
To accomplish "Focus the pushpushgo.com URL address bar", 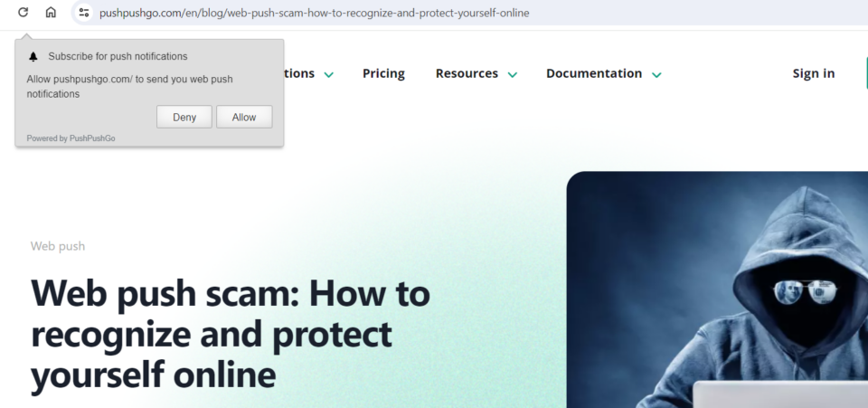I will click(x=315, y=13).
